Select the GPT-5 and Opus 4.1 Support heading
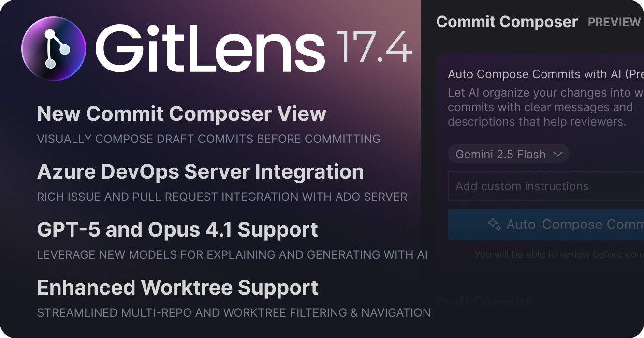 [x=177, y=230]
